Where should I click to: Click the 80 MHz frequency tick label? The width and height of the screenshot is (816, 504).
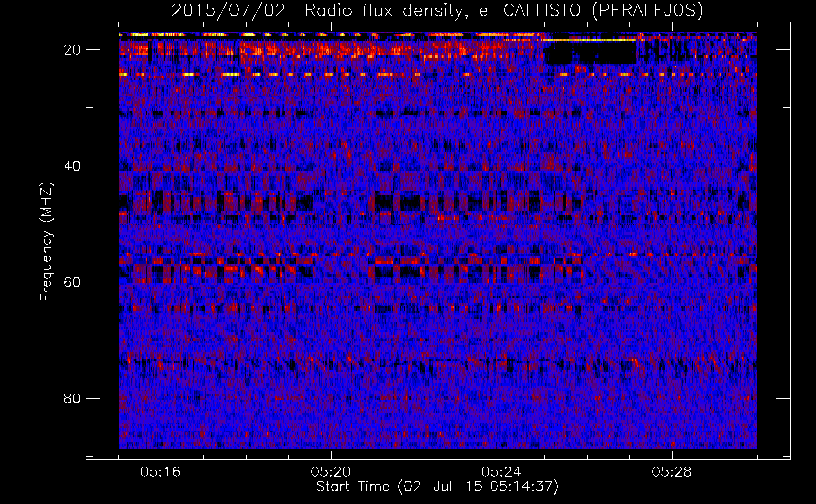click(72, 399)
